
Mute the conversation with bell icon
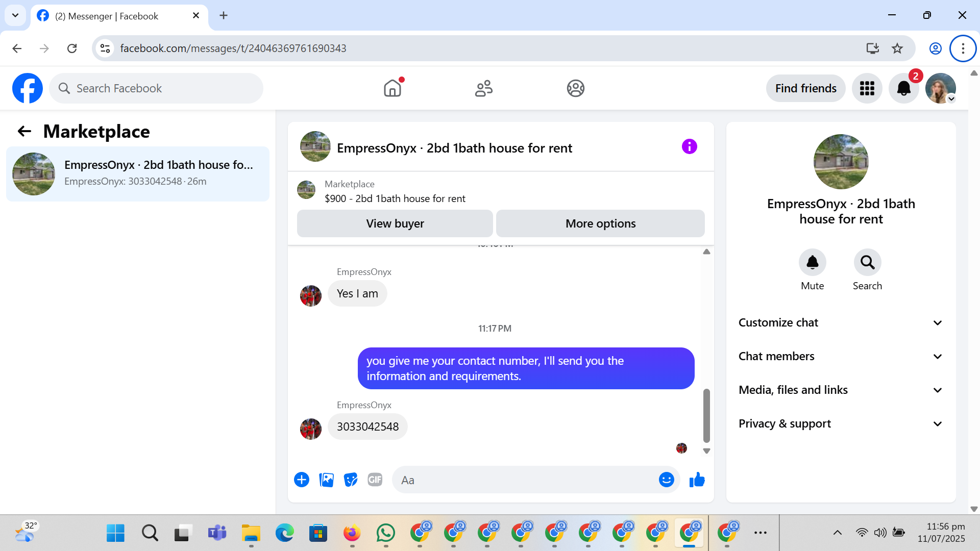pos(812,262)
